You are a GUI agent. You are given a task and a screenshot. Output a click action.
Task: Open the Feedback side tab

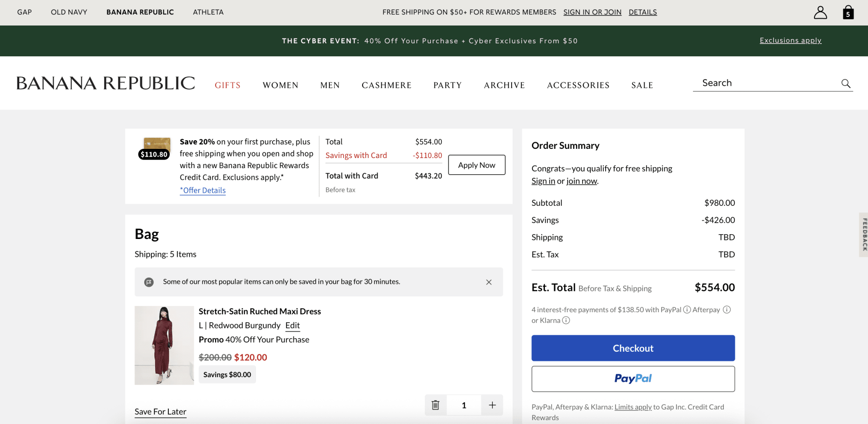864,235
